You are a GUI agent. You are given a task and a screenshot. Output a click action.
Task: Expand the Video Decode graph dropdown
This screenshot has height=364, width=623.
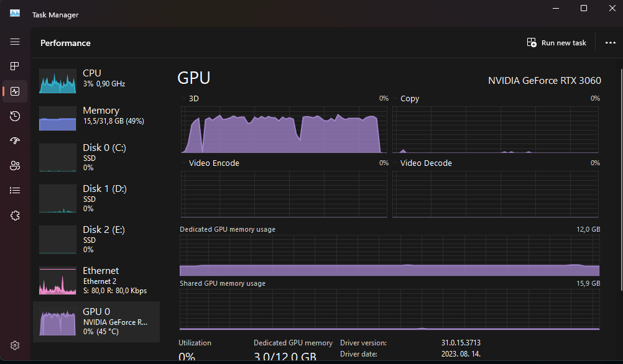[395, 163]
